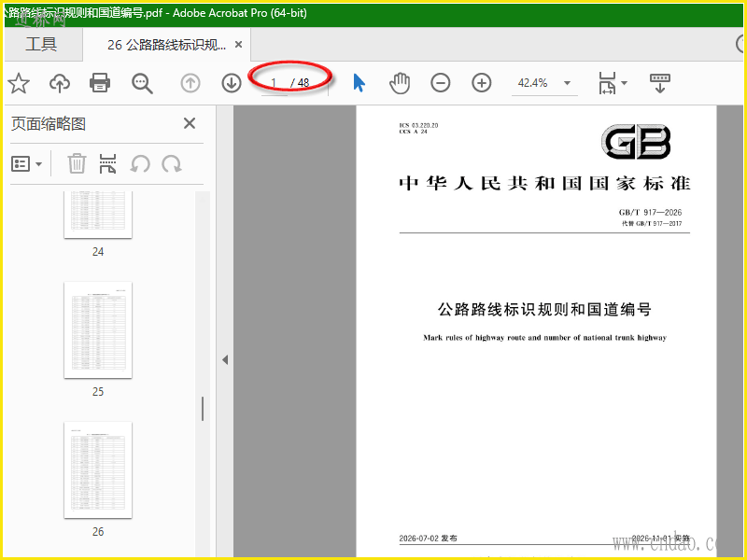Rotate pages clockwise
The width and height of the screenshot is (747, 560).
[172, 164]
